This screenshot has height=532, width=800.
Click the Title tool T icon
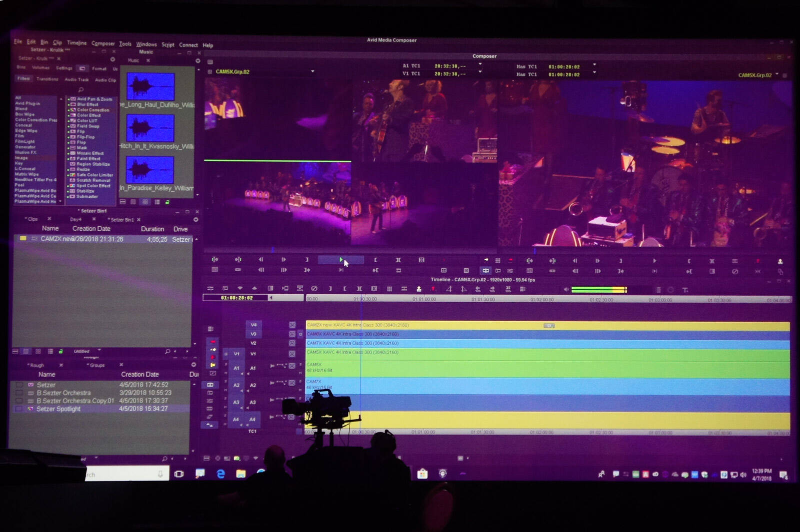pyautogui.click(x=685, y=290)
